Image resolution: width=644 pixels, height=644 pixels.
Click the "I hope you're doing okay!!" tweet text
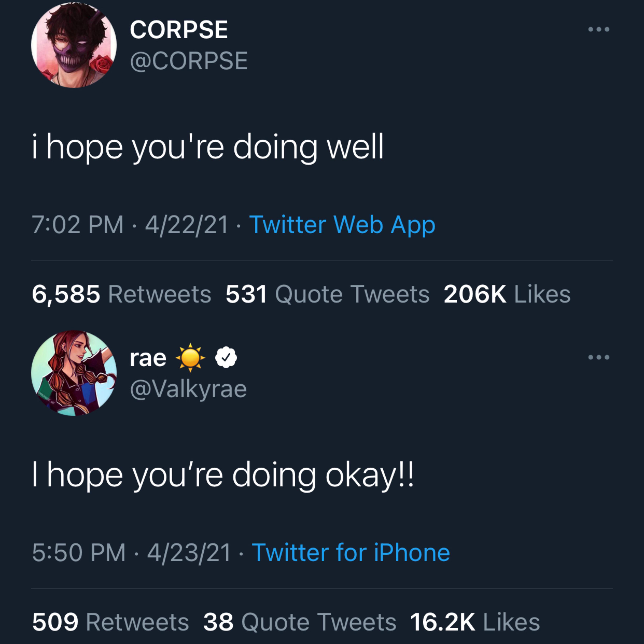coord(223,475)
